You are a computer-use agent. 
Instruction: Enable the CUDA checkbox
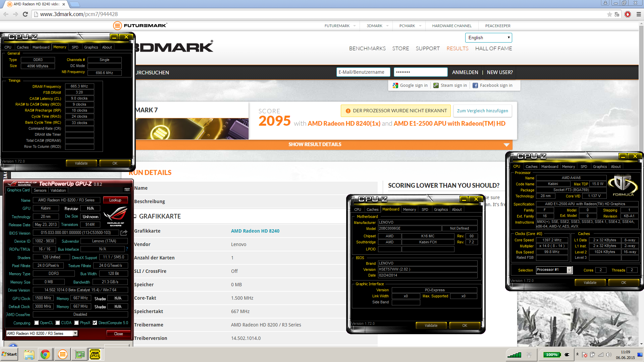click(58, 323)
